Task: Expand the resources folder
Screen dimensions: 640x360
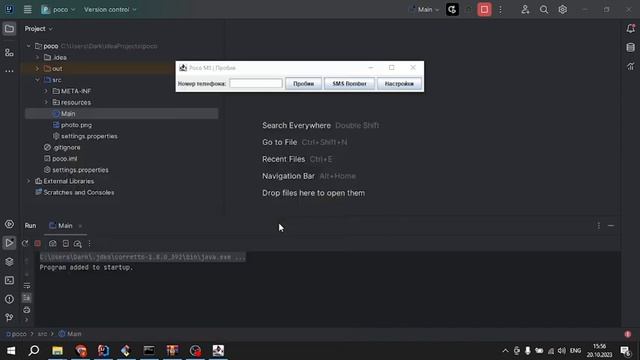Action: (46, 102)
